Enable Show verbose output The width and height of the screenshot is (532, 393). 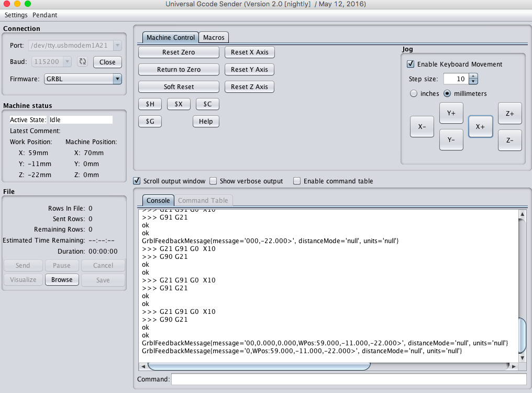point(213,181)
